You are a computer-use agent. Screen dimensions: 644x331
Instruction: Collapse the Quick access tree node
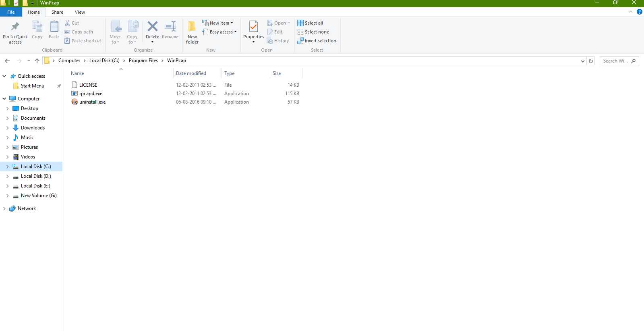4,76
